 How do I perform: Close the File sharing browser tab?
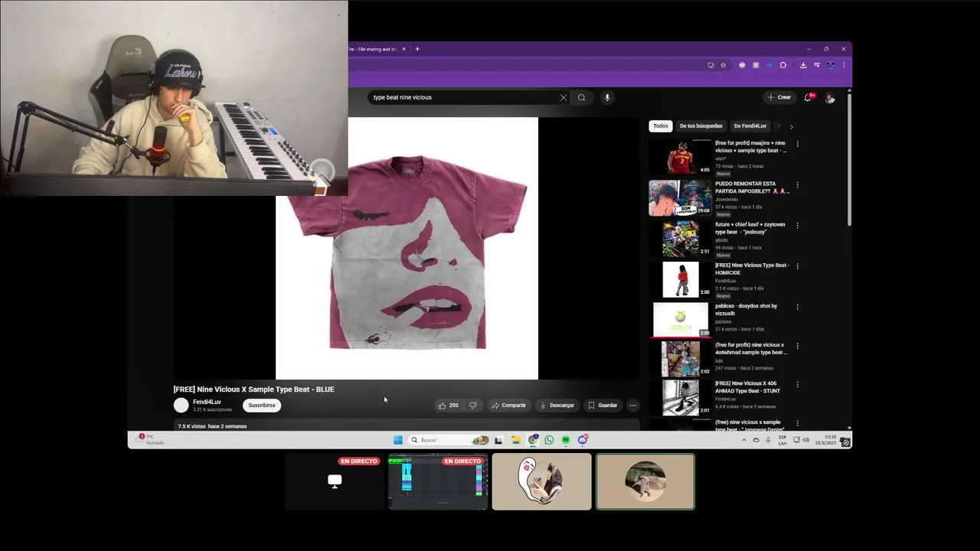[405, 49]
